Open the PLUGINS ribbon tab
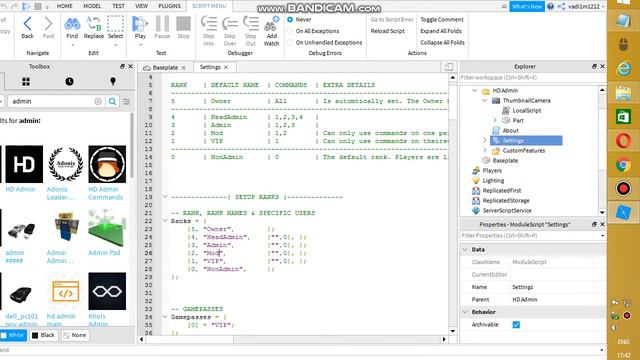The width and height of the screenshot is (640, 360). tap(169, 6)
